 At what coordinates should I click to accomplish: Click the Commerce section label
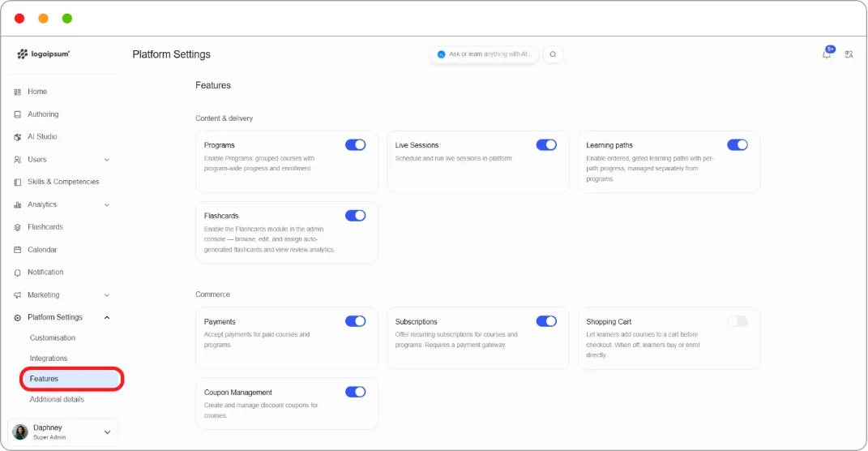coord(212,294)
